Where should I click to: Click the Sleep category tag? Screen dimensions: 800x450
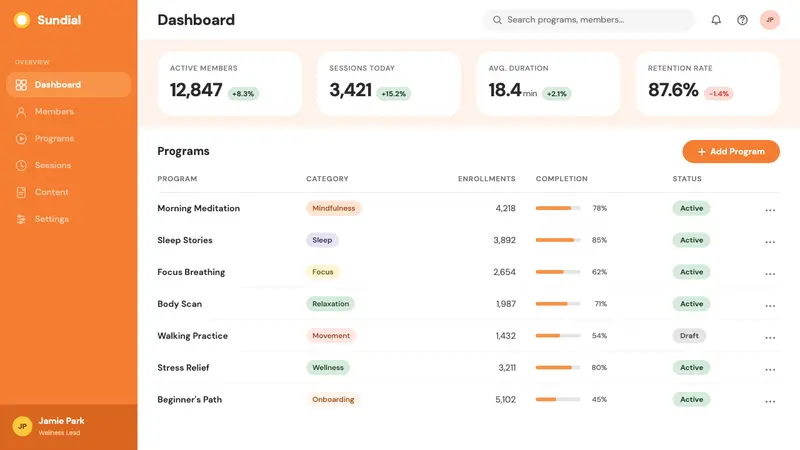point(322,240)
